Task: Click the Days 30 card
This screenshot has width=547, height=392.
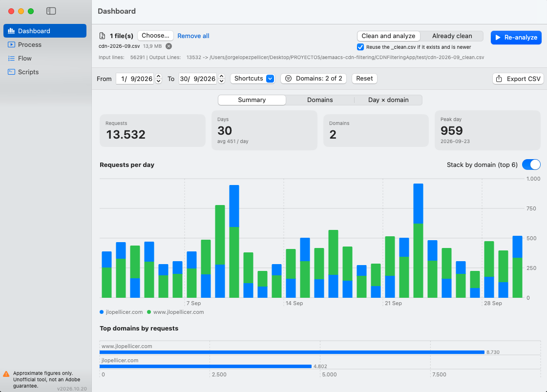Action: point(264,130)
